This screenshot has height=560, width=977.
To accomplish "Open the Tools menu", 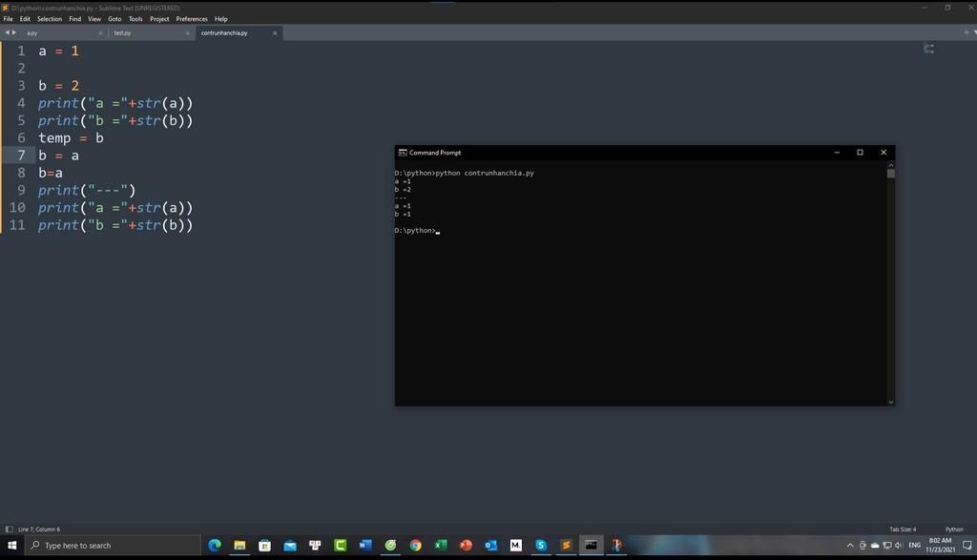I will pyautogui.click(x=135, y=19).
